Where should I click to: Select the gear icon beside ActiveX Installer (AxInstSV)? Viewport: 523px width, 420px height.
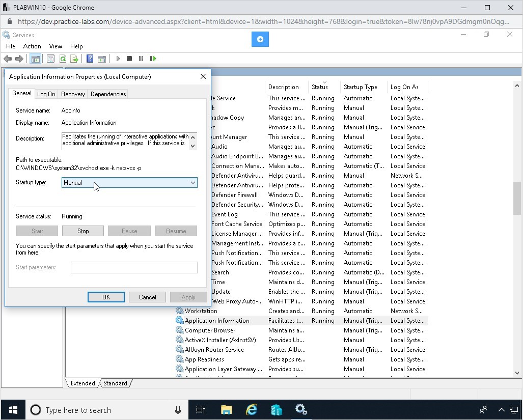179,340
